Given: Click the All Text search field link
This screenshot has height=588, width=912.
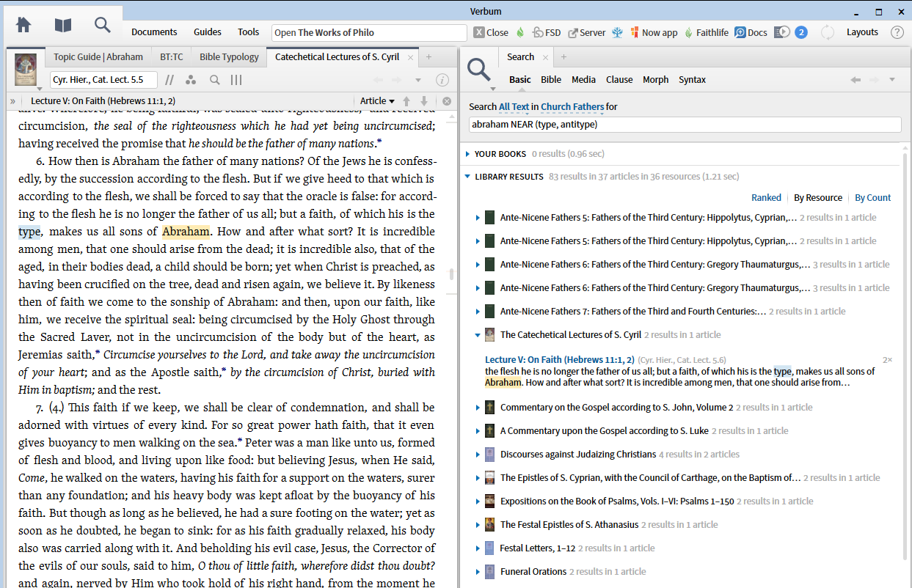Looking at the screenshot, I should pyautogui.click(x=514, y=107).
